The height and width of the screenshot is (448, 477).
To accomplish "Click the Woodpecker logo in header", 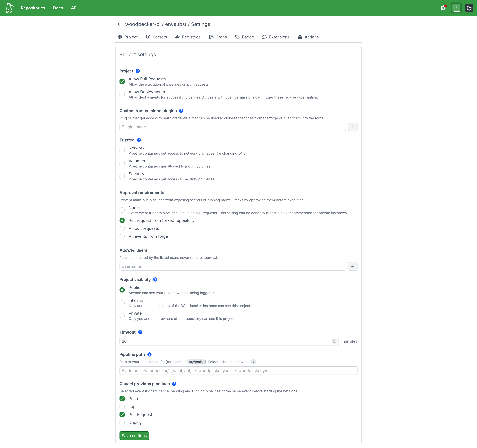I will 9,8.
